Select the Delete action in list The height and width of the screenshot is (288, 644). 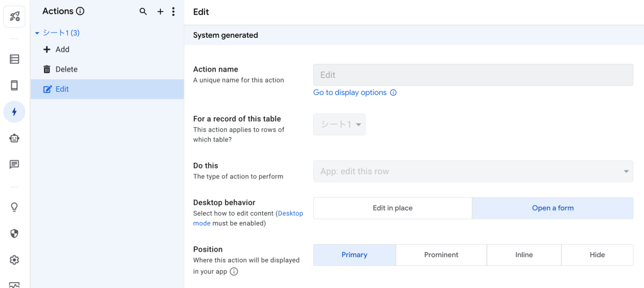pos(66,69)
